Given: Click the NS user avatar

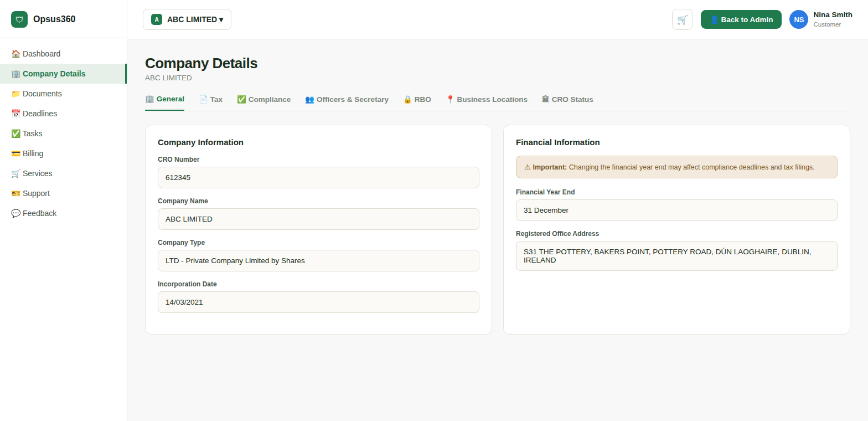Looking at the screenshot, I should point(799,19).
